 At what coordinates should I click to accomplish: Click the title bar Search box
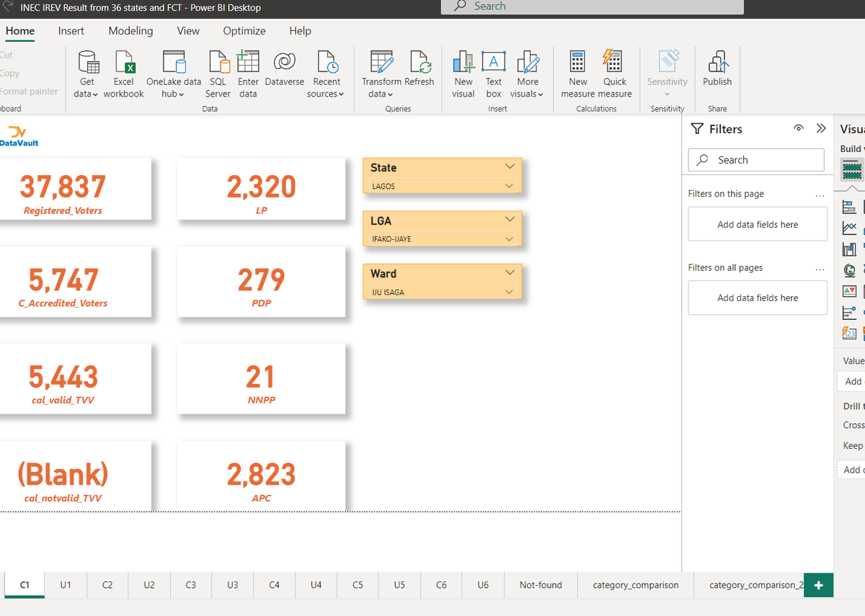(592, 6)
